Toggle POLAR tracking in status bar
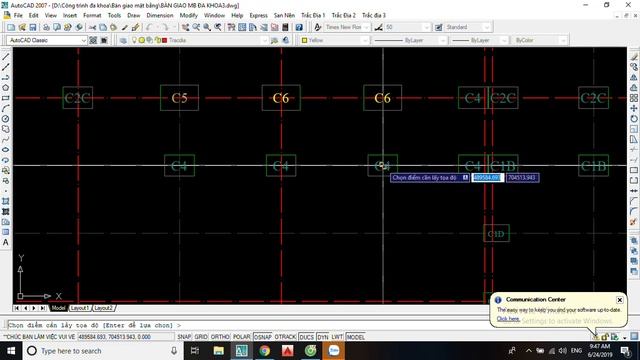 pos(242,337)
